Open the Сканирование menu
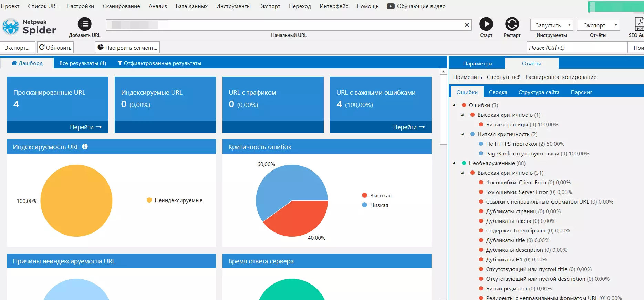644x300 pixels. 121,6
